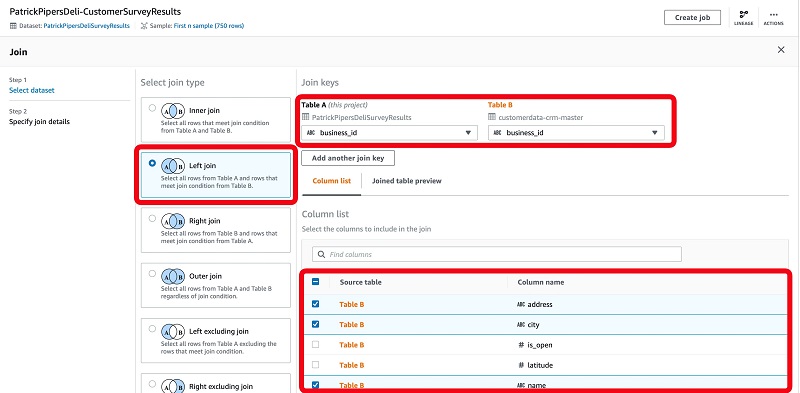
Task: Open the Actions ellipsis menu
Action: (773, 15)
